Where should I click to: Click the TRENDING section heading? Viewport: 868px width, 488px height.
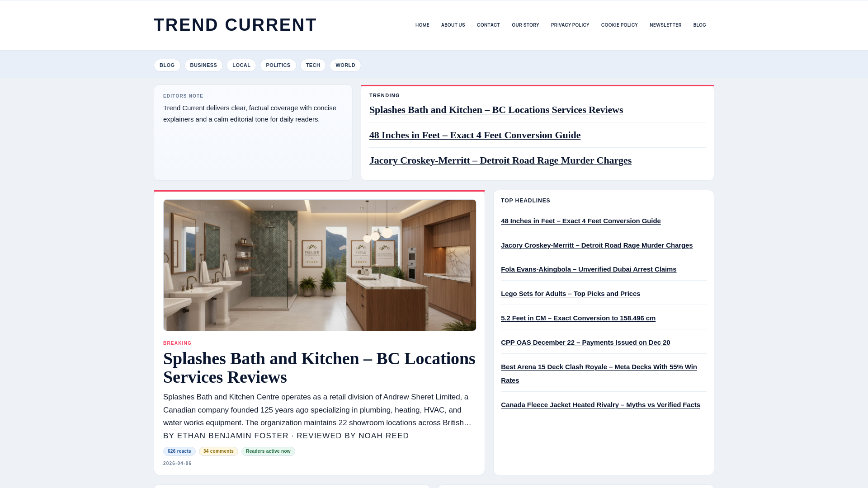385,96
